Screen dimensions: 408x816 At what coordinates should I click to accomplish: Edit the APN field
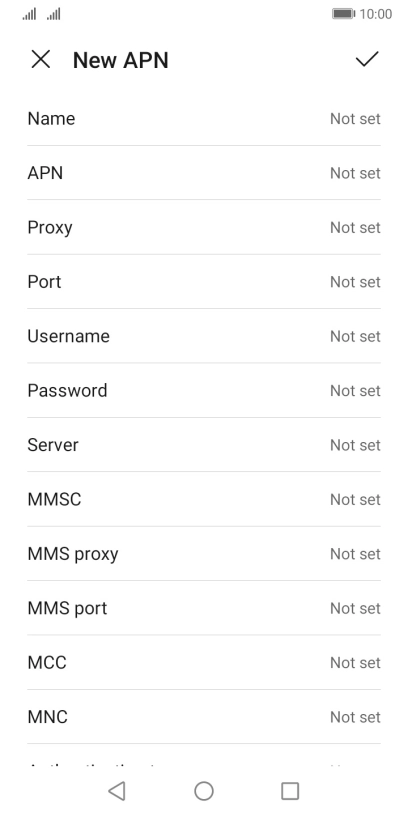tap(204, 173)
